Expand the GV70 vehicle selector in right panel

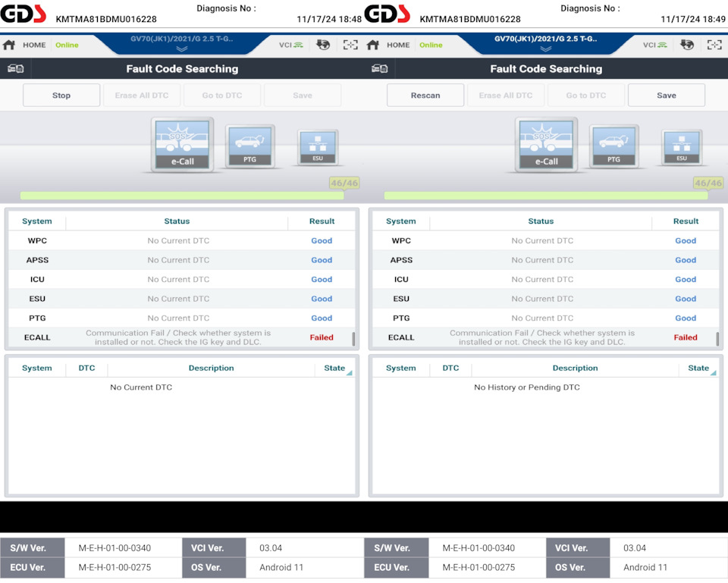[x=545, y=43]
